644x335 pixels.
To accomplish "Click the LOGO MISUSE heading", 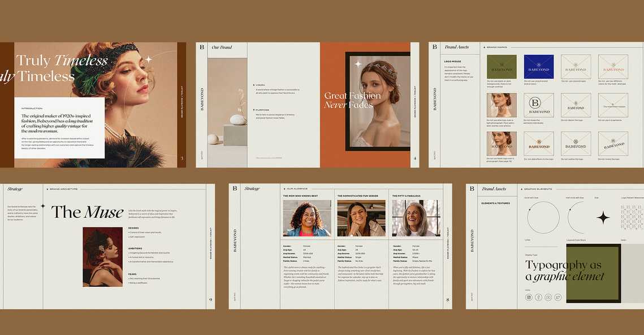I will pos(452,61).
